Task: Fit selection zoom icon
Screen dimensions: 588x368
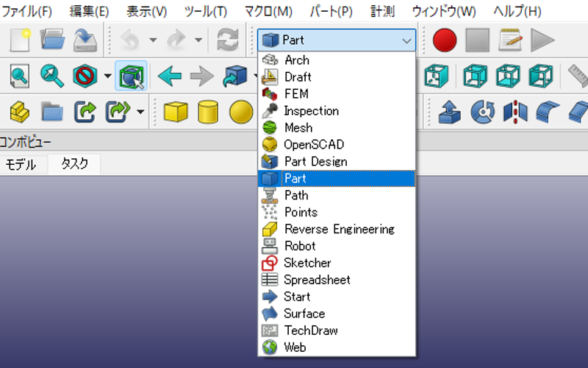Action: pos(52,77)
